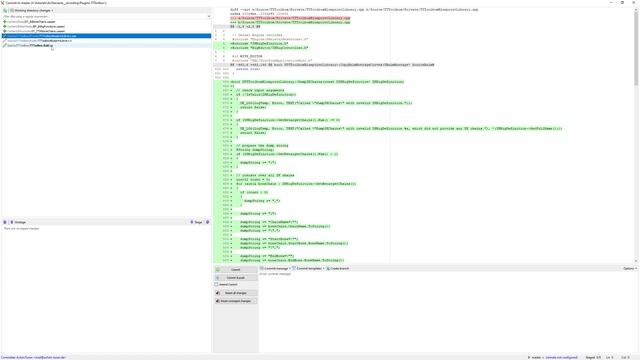Image resolution: width=640 pixels, height=360 pixels.
Task: Click the Commit & push button
Action: coord(236,278)
